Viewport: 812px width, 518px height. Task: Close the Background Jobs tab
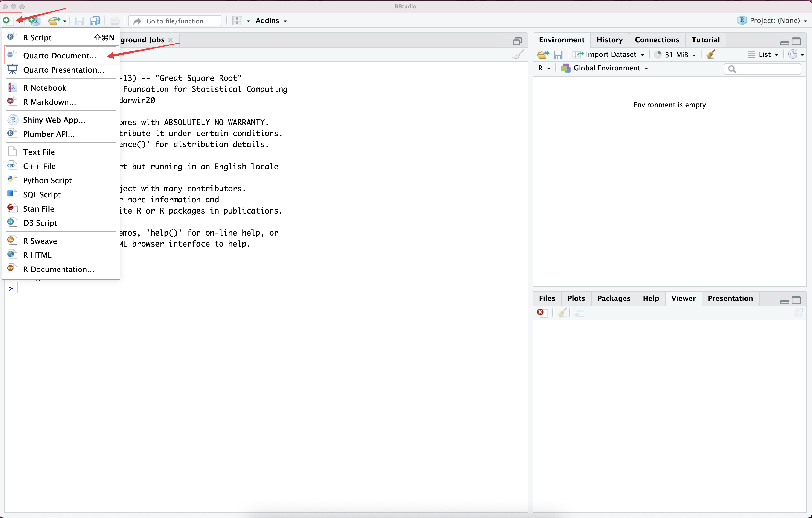coord(171,40)
